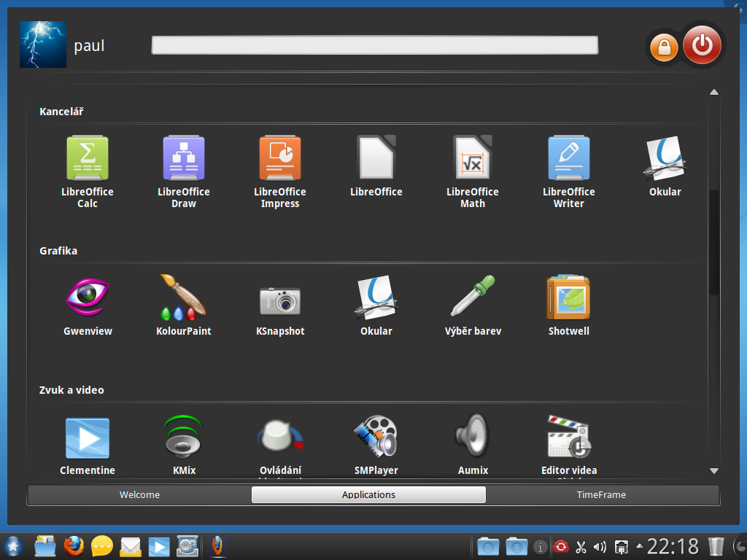
Task: Launch LibreOffice Calc
Action: tap(88, 171)
